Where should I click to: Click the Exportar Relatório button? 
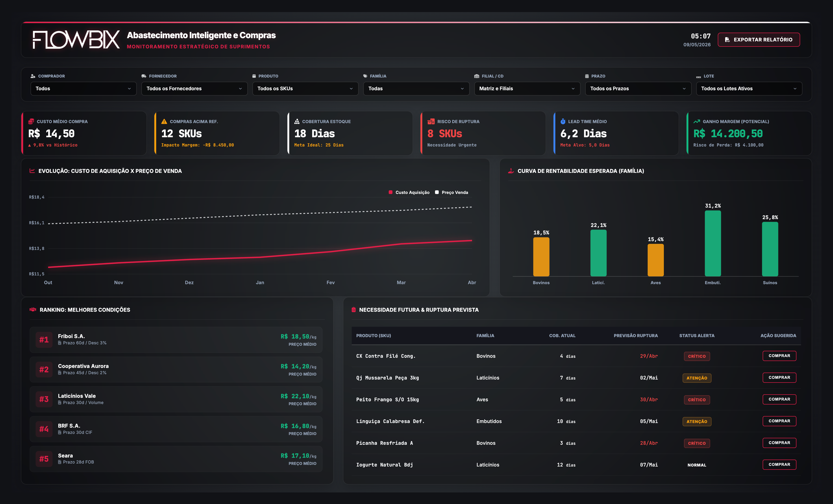pyautogui.click(x=759, y=40)
